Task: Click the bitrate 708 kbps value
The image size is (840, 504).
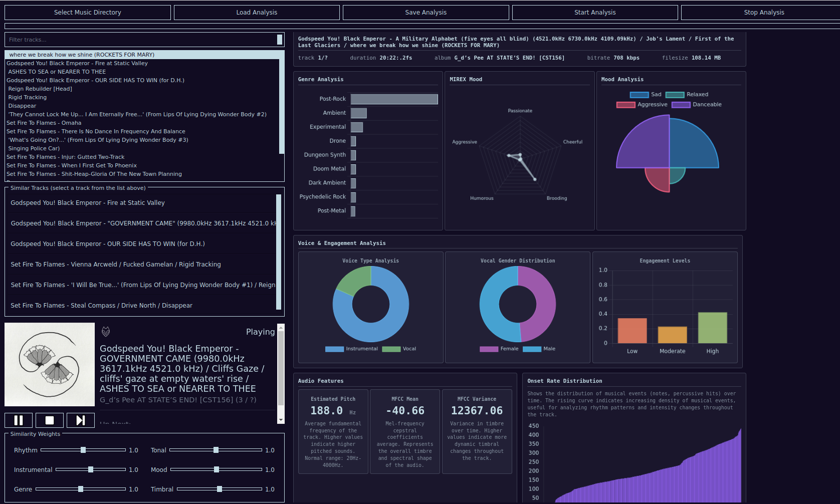Action: point(626,58)
